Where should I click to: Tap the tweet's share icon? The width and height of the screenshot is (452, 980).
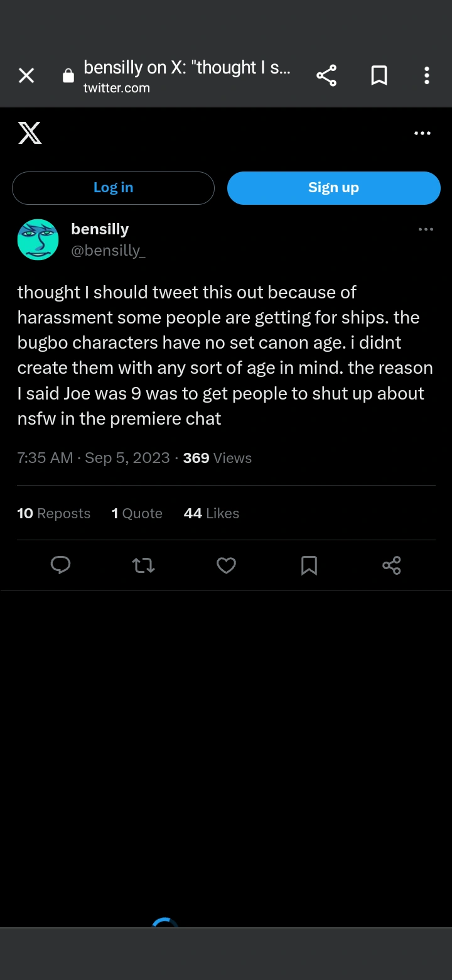(x=391, y=566)
